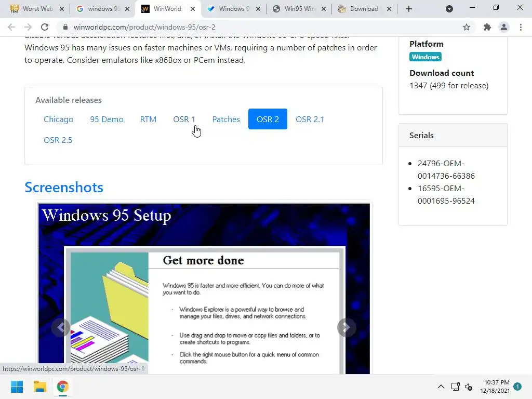This screenshot has width=532, height=399.
Task: Close the Windows 9 checkmark tab
Action: click(258, 9)
